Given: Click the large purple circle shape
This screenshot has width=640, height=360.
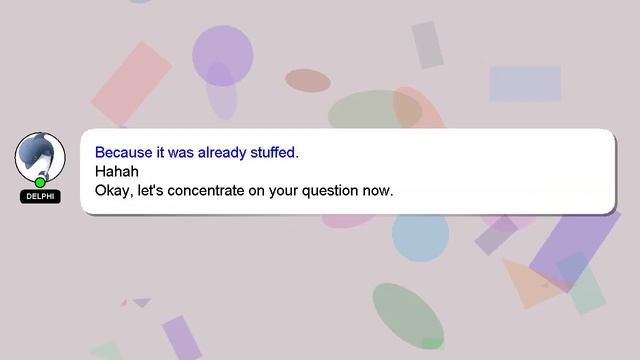Looking at the screenshot, I should point(222,56).
